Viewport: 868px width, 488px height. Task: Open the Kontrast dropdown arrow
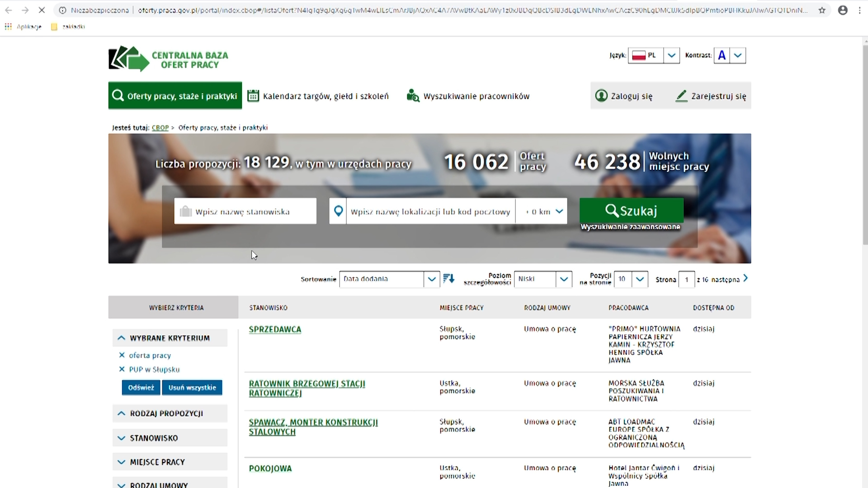(738, 55)
